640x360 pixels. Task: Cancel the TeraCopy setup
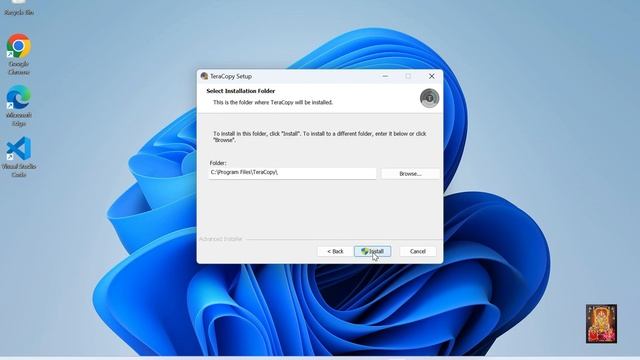[x=418, y=251]
